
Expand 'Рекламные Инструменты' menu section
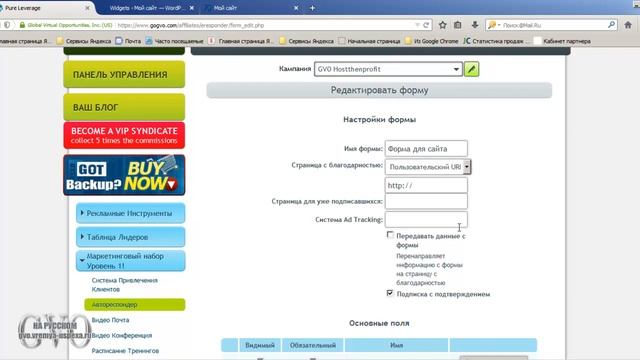[x=130, y=213]
